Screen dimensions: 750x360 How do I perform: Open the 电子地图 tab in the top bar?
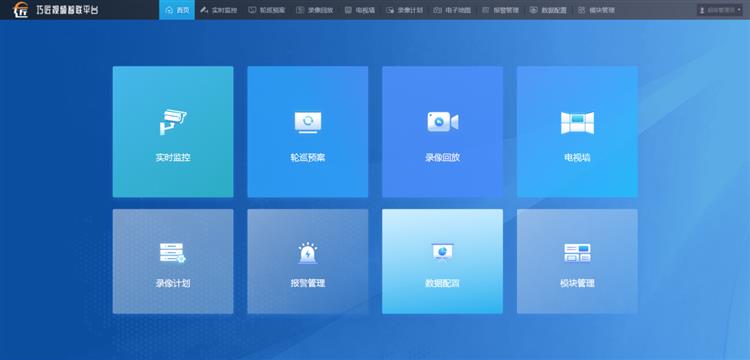(452, 10)
